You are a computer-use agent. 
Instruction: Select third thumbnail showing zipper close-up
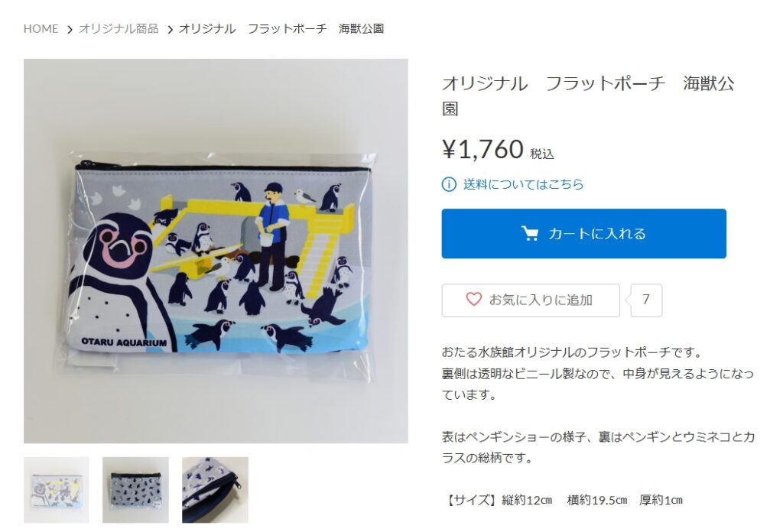click(215, 490)
